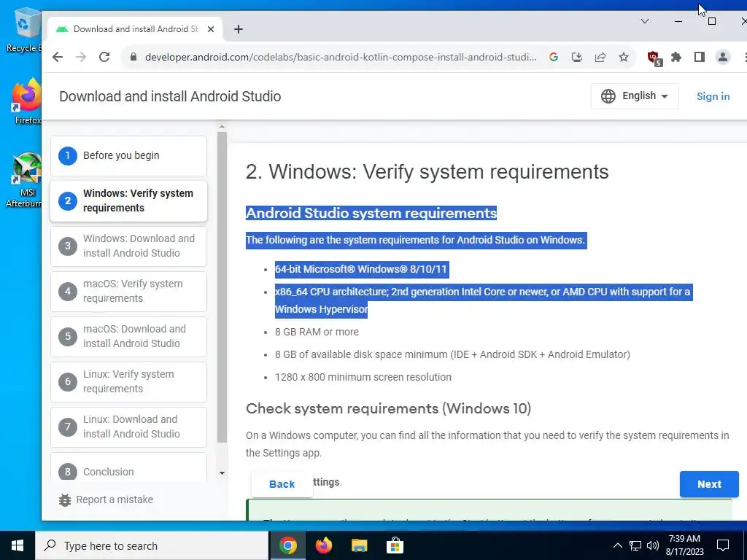Image resolution: width=747 pixels, height=560 pixels.
Task: Click the Back button
Action: click(x=282, y=484)
